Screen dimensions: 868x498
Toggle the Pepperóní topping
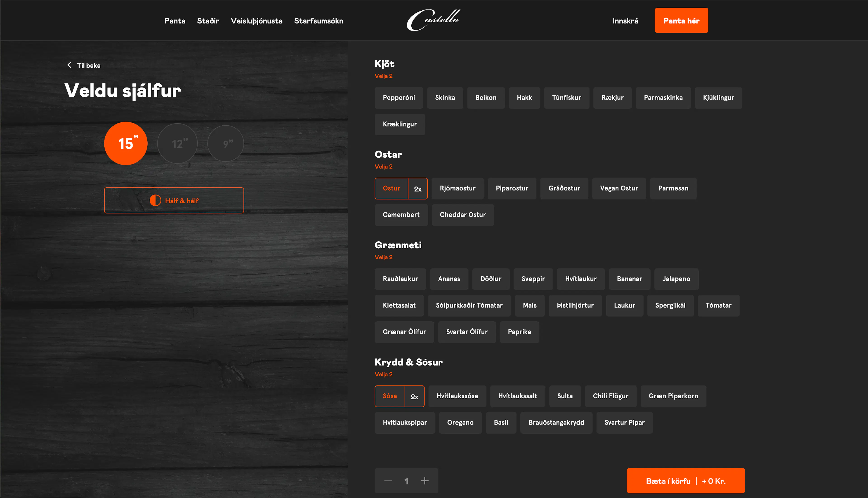(399, 98)
